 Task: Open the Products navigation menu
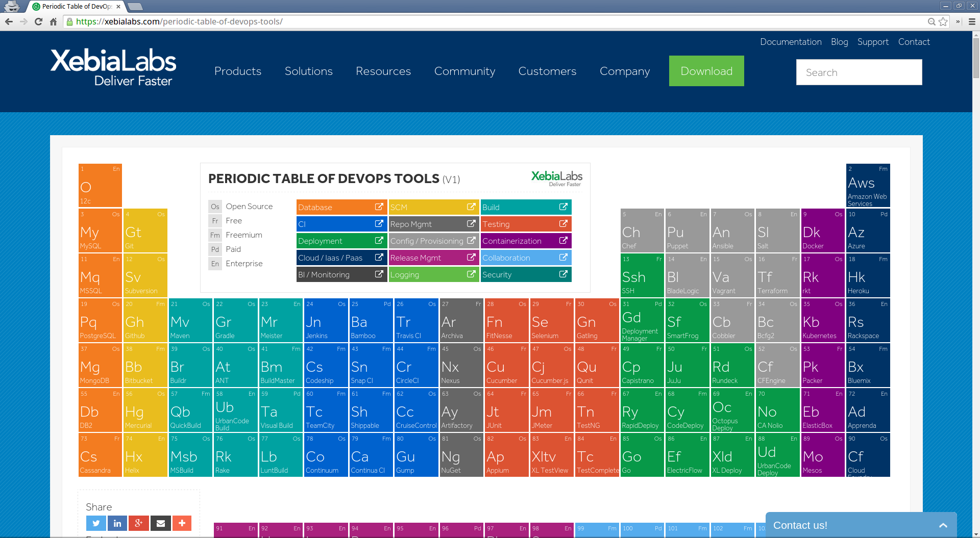click(238, 71)
